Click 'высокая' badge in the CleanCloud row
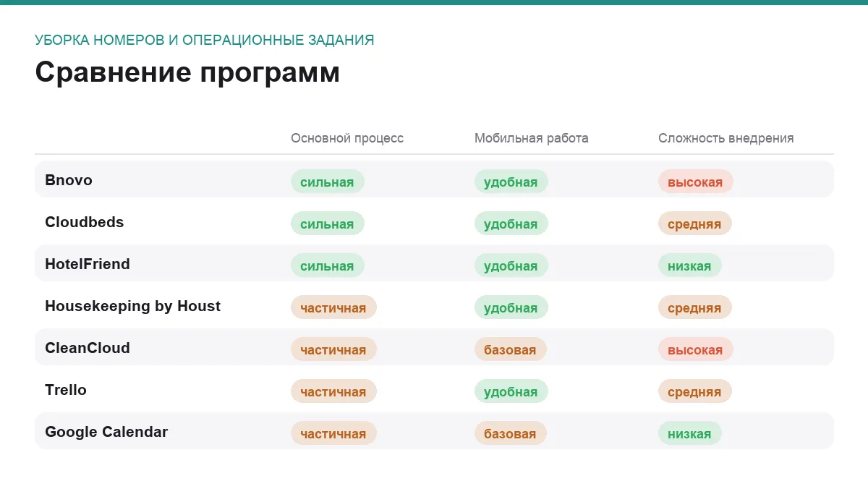The width and height of the screenshot is (868, 489). coord(696,349)
